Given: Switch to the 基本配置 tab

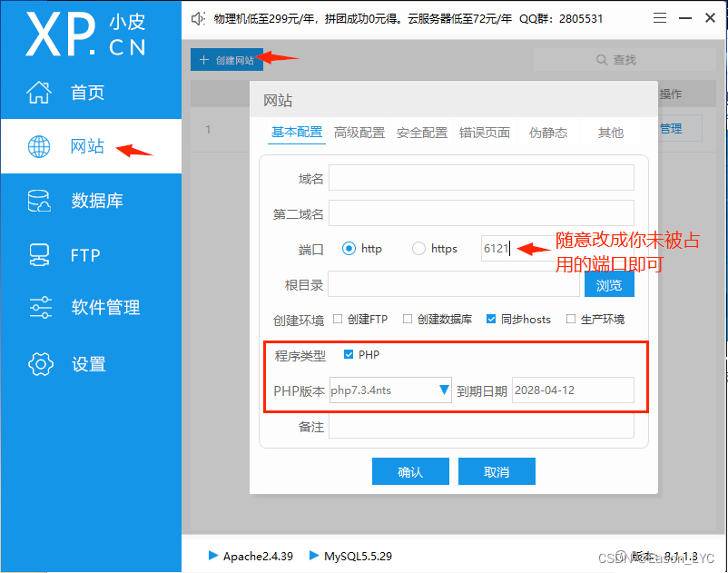Looking at the screenshot, I should [x=297, y=133].
